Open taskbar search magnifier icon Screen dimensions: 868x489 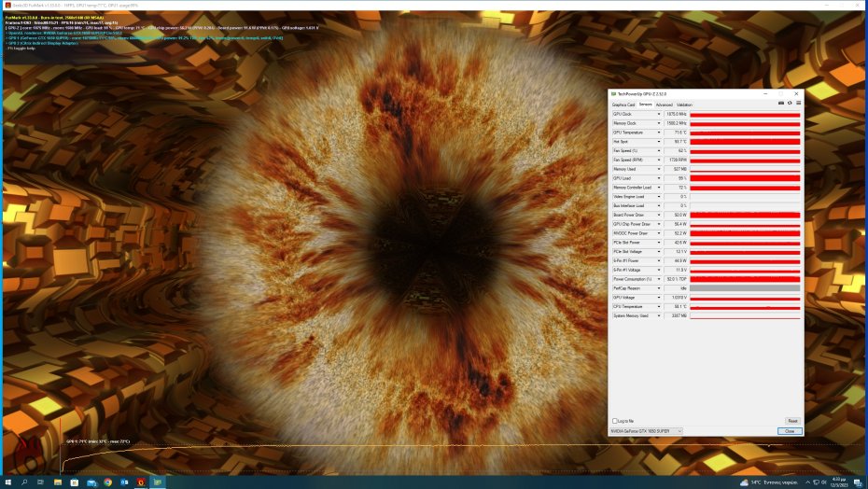tap(24, 482)
